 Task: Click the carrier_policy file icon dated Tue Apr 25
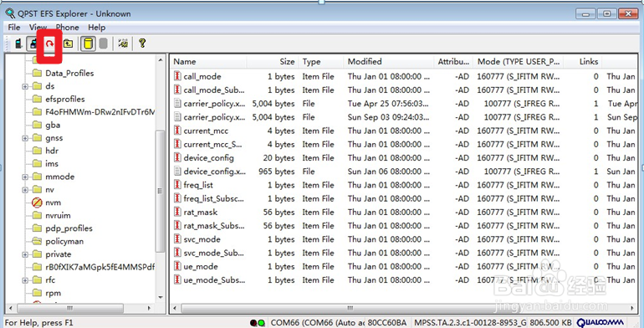(177, 103)
